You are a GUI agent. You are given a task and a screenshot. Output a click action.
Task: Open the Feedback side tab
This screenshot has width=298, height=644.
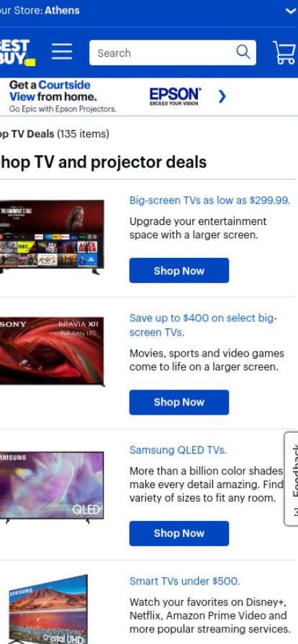coord(291,479)
